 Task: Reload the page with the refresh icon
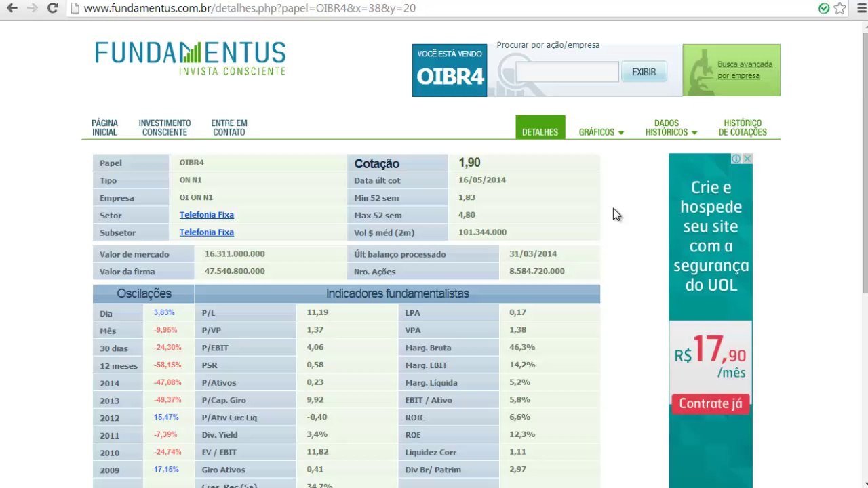point(53,8)
